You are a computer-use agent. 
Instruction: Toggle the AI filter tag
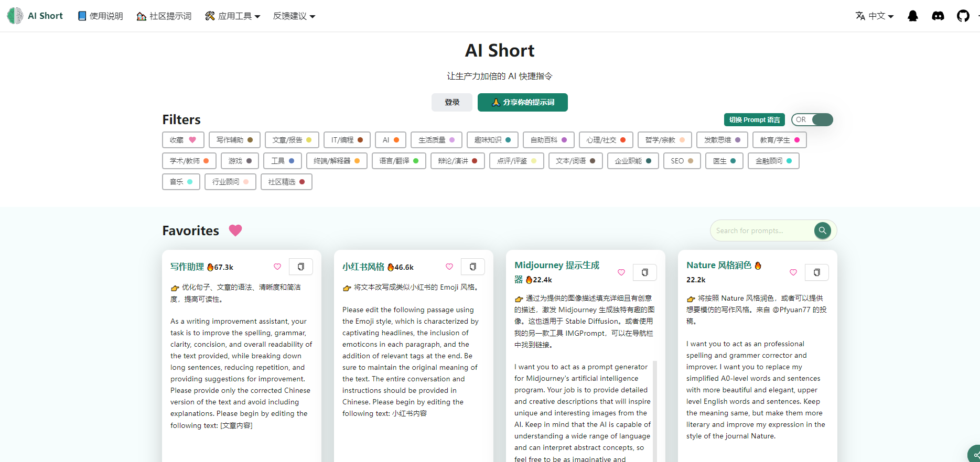click(391, 140)
